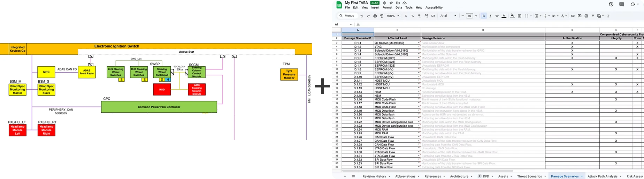The width and height of the screenshot is (644, 179).
Task: Increase decimal places
Action: [426, 16]
